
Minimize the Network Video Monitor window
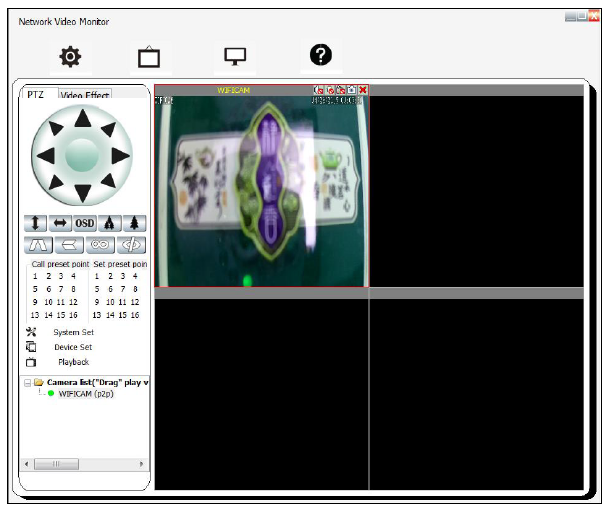click(571, 16)
